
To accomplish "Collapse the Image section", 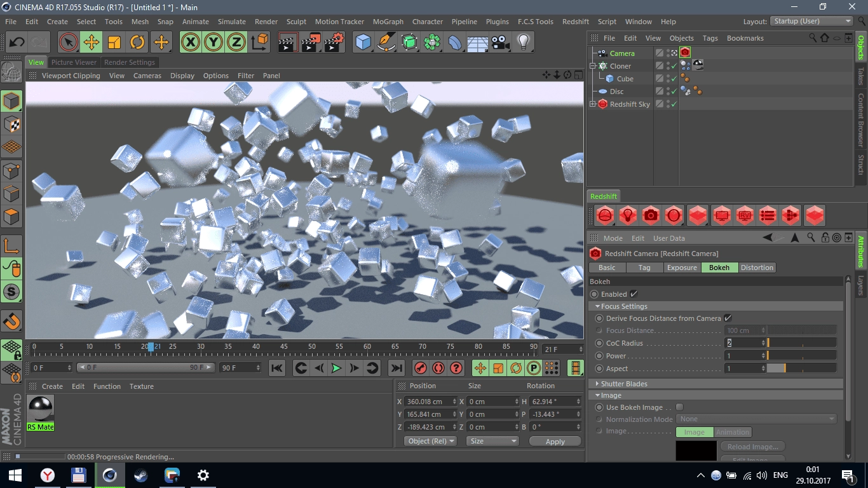I will 598,395.
